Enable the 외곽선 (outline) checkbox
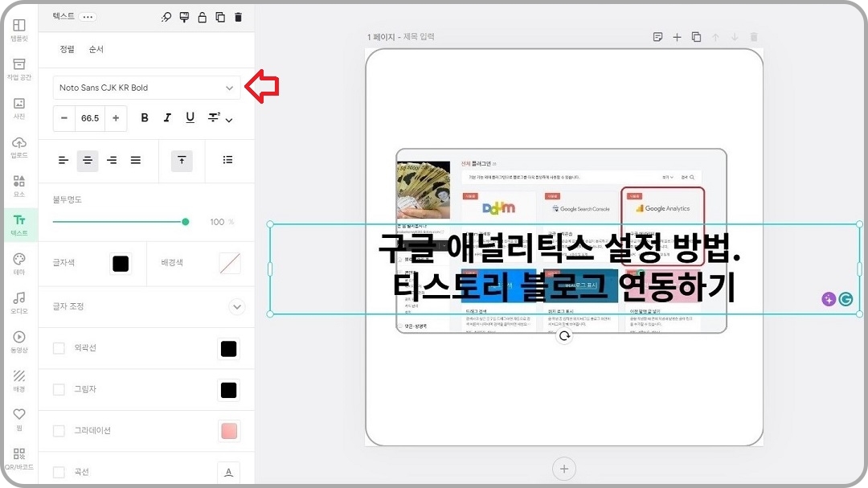 (59, 349)
